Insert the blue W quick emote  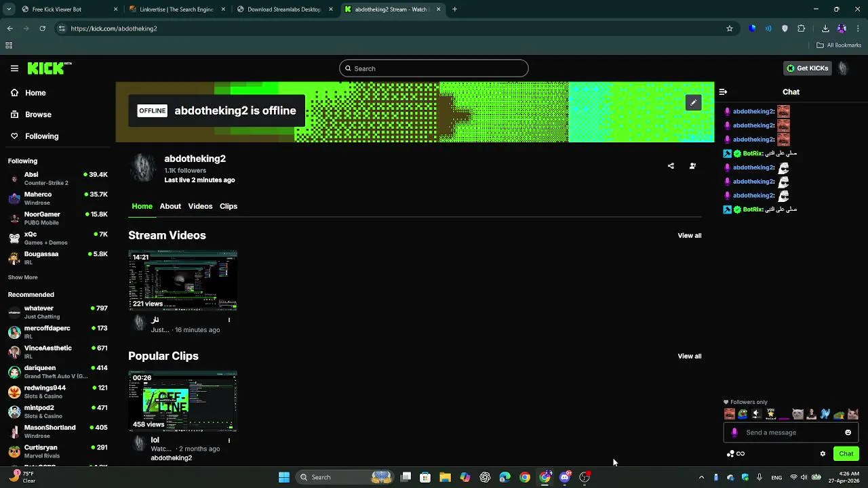825,414
